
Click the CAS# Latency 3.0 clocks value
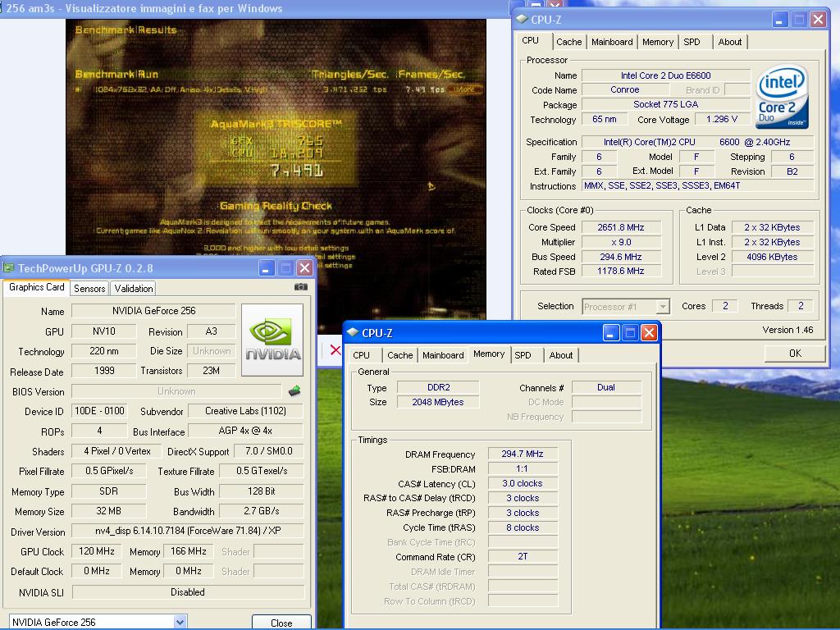523,483
